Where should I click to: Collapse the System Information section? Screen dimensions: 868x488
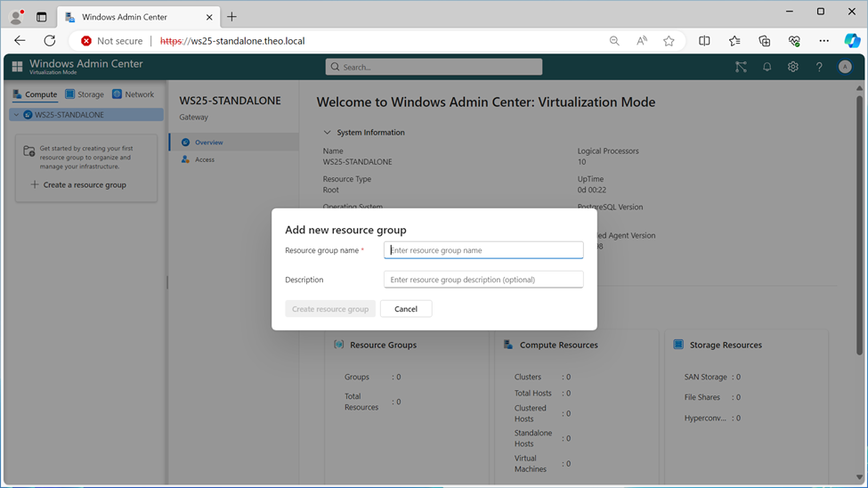[327, 133]
